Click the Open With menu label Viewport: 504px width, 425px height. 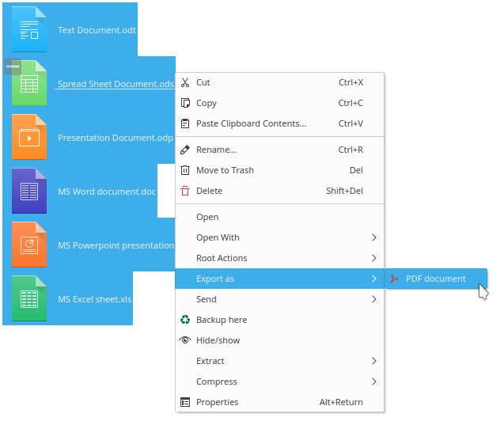click(218, 238)
